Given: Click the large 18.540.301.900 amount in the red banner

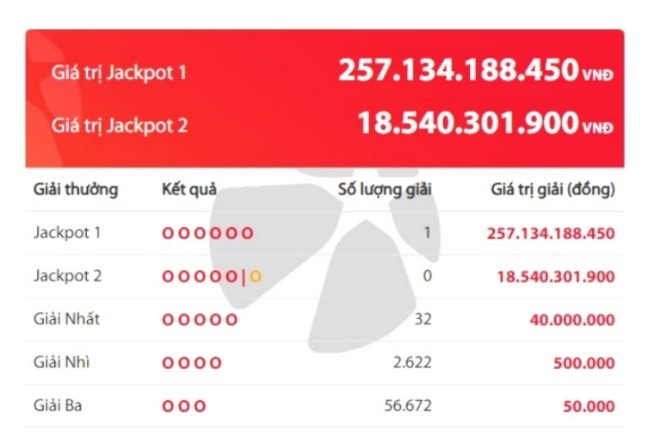Looking at the screenshot, I should coord(468,124).
